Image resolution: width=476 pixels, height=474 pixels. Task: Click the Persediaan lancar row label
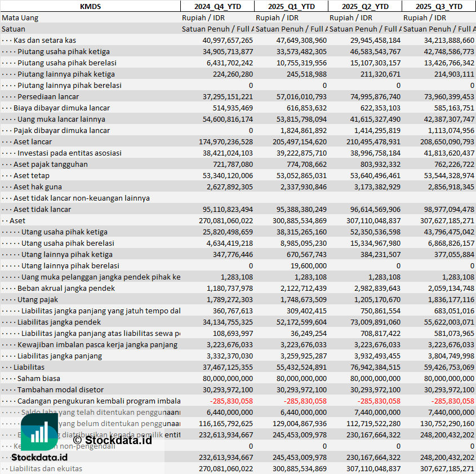point(48,96)
